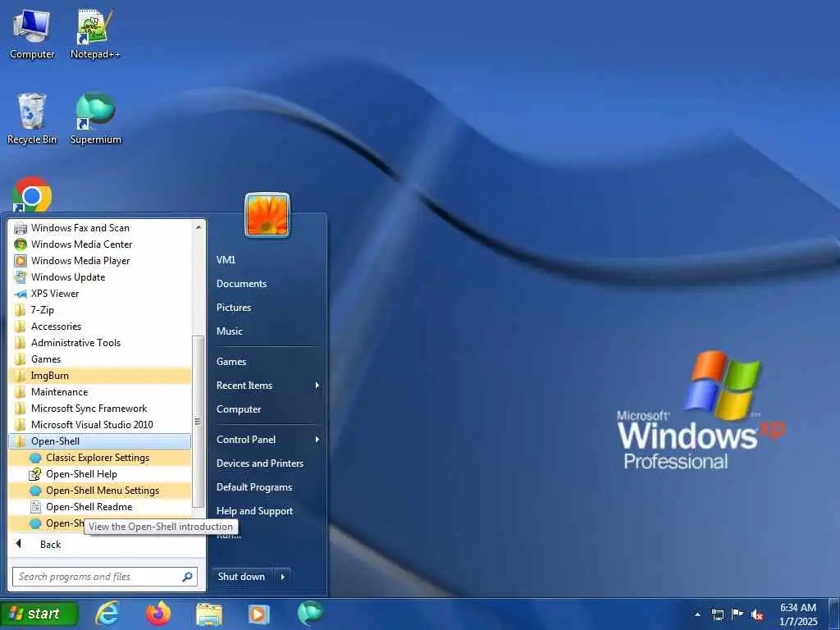Launch Google Chrome from the desktop
This screenshot has height=630, width=840.
point(32,194)
